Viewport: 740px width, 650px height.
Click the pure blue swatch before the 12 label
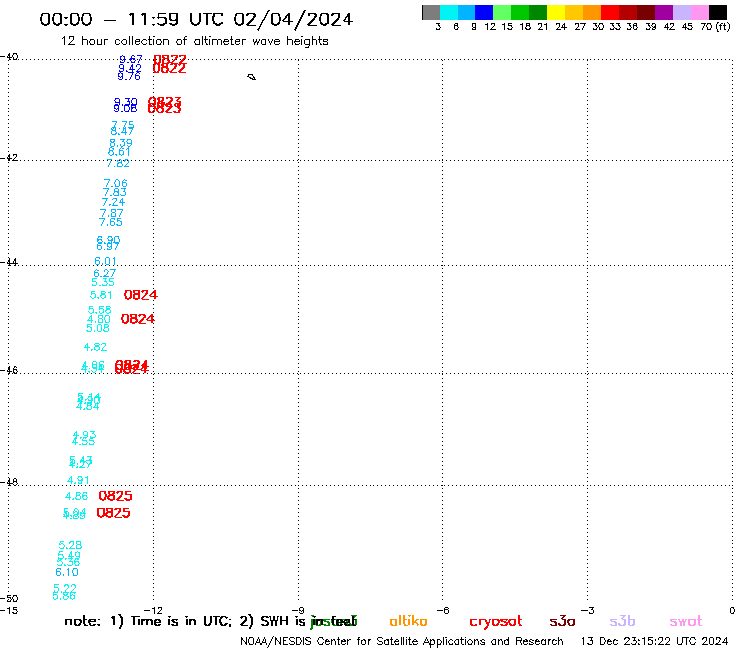485,12
